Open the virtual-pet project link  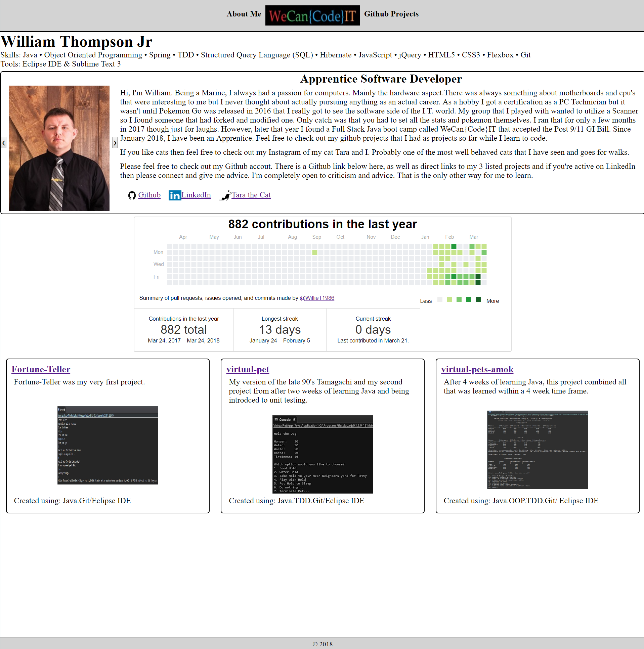(x=247, y=369)
